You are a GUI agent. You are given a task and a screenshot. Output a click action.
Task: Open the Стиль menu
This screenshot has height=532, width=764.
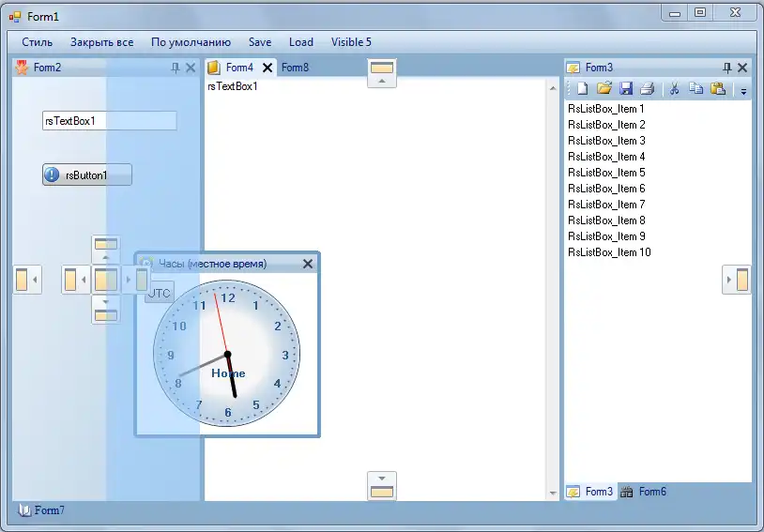coord(37,42)
